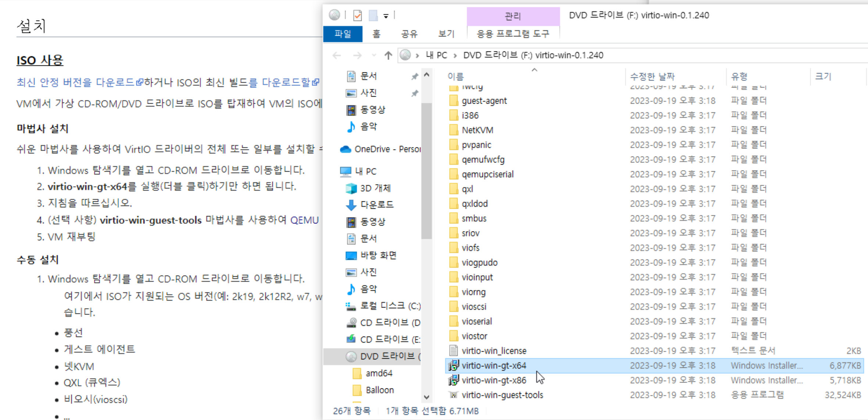Open the 최신 안정 버전을 다운로드 link
Screen dimensions: 868x420
[x=80, y=82]
